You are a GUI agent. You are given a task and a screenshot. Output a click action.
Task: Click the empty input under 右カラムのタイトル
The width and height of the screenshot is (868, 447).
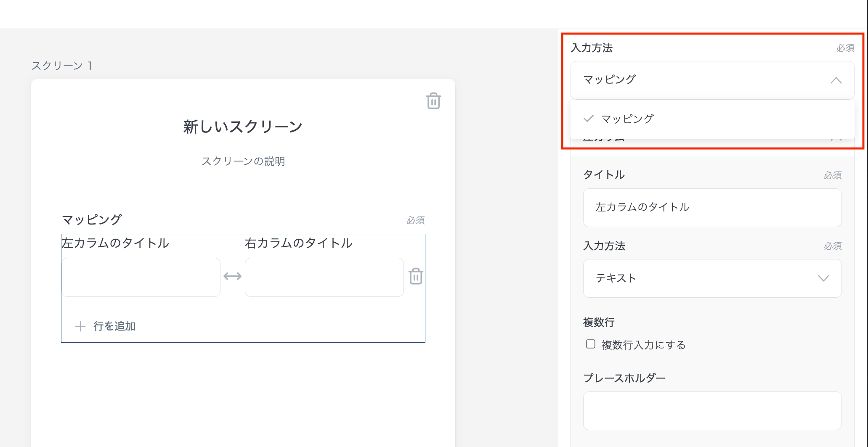324,277
